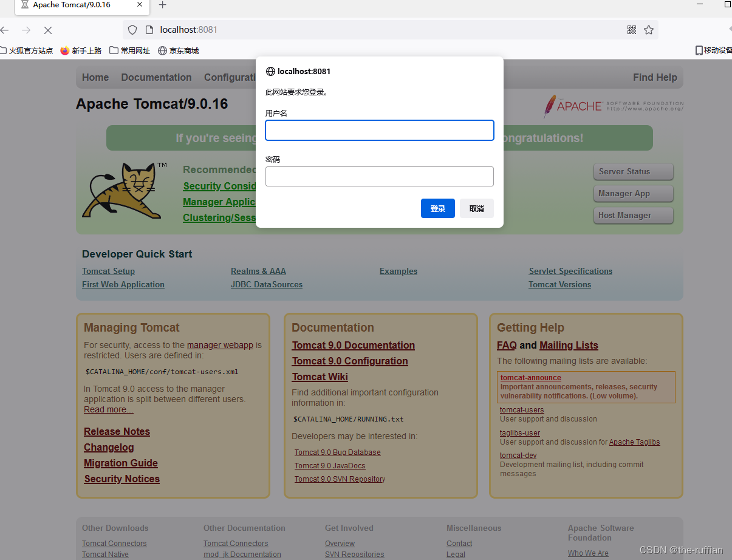Open the page info icon beside the URL
732x560 pixels.
point(149,30)
